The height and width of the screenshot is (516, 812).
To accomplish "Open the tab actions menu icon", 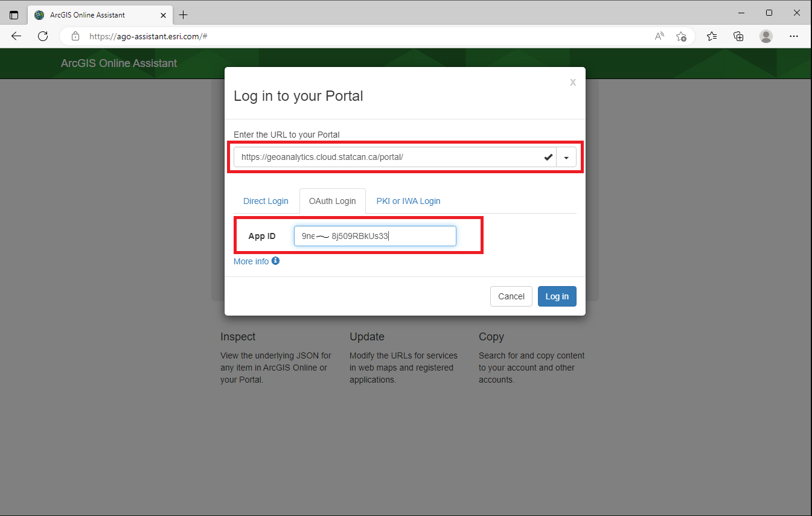I will (14, 15).
